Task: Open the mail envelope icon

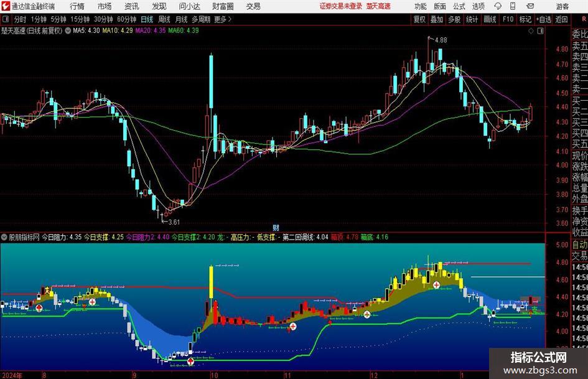Action: tap(530, 6)
